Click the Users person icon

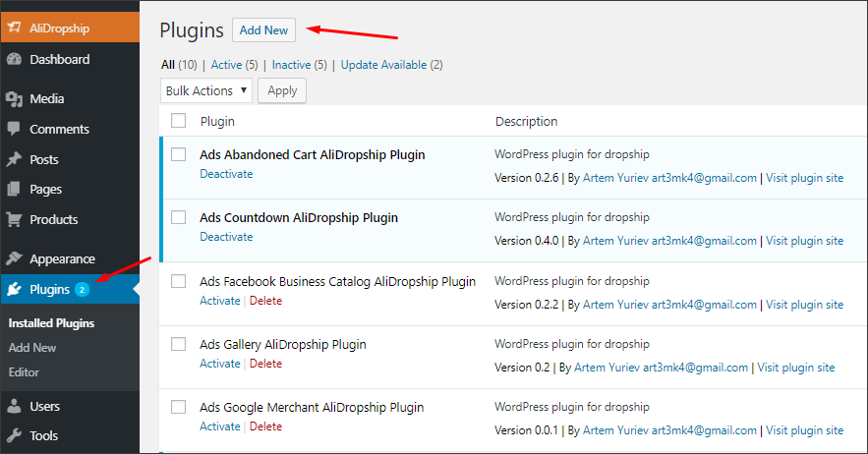pos(15,406)
